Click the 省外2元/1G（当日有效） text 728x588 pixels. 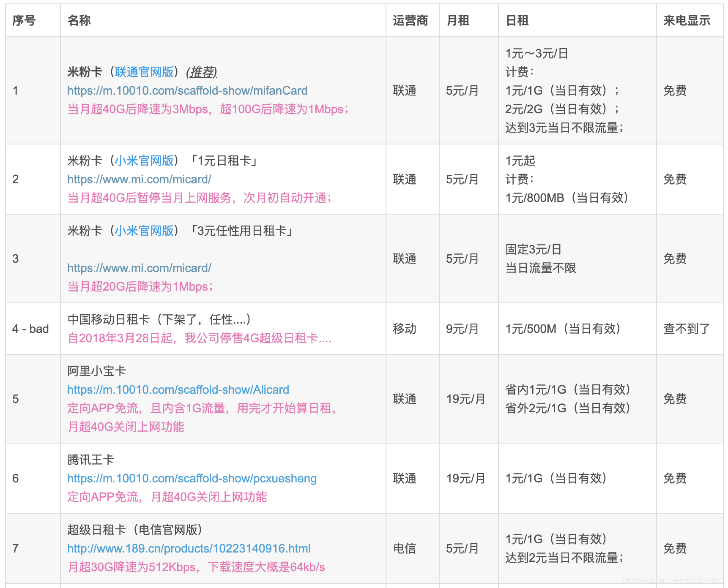pyautogui.click(x=568, y=408)
